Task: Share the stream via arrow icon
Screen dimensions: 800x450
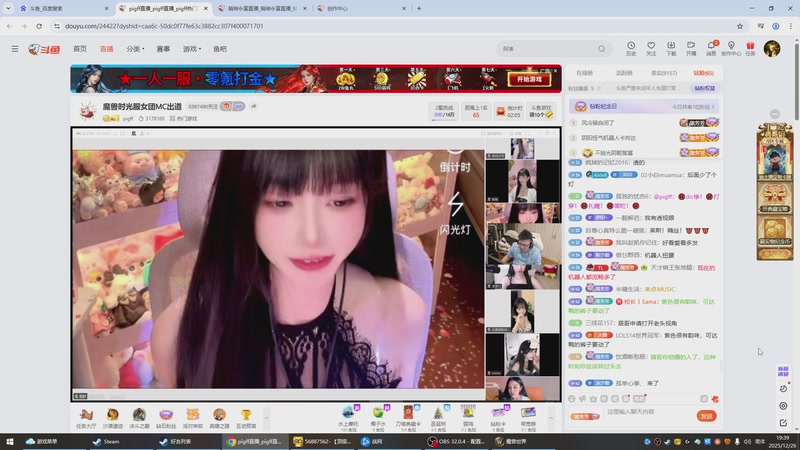Action: click(x=254, y=106)
